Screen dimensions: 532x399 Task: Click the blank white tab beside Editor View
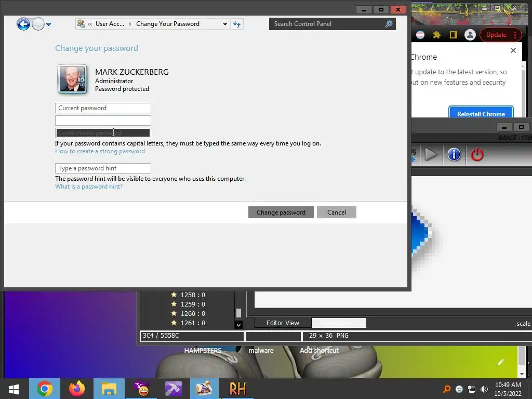(339, 323)
